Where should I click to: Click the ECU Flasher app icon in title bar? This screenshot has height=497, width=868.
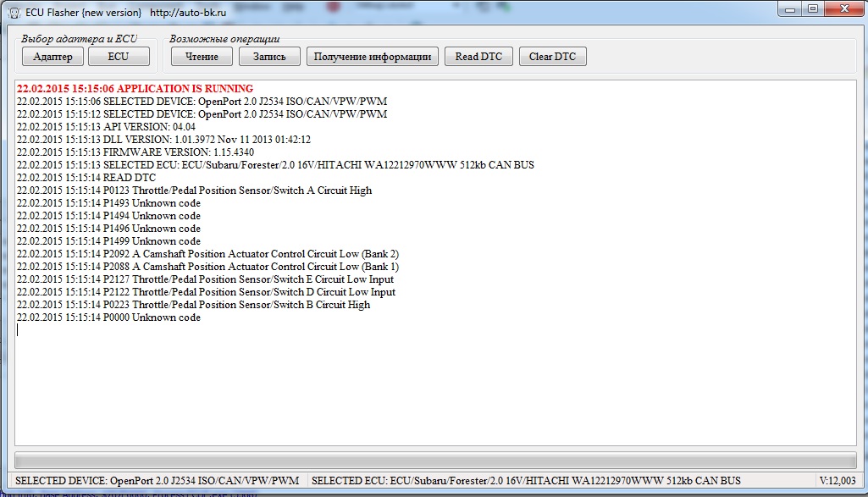click(x=14, y=12)
